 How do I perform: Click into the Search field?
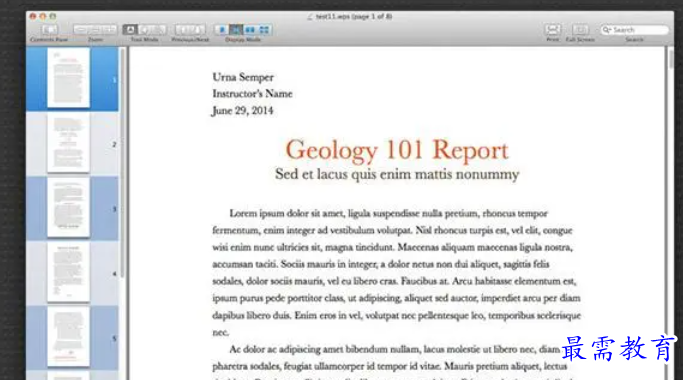pos(635,30)
